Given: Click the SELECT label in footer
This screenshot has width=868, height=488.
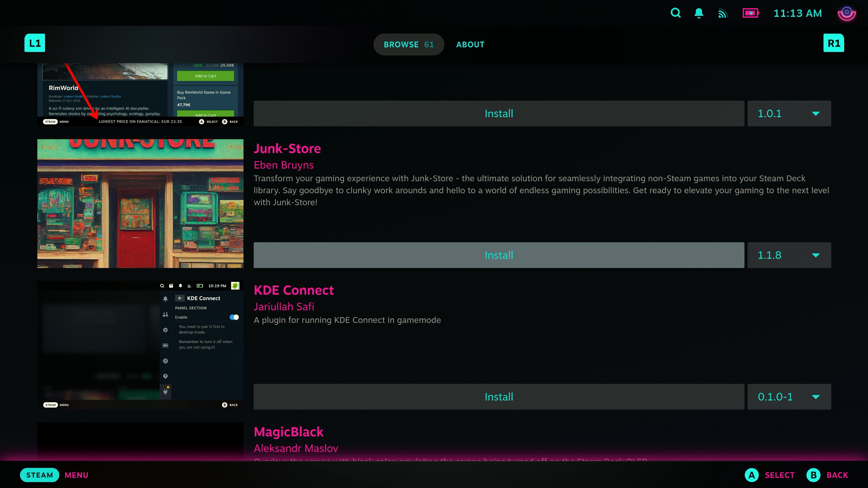Looking at the screenshot, I should point(780,475).
